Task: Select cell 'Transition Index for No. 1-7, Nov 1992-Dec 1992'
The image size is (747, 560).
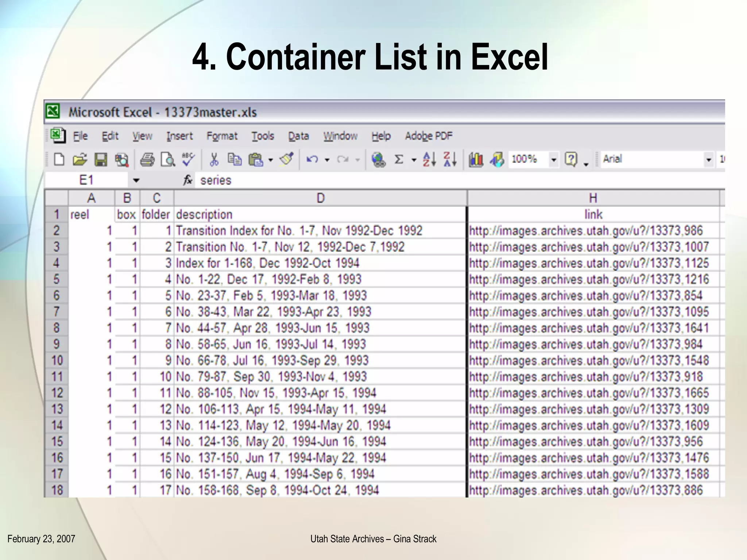Action: [320, 231]
